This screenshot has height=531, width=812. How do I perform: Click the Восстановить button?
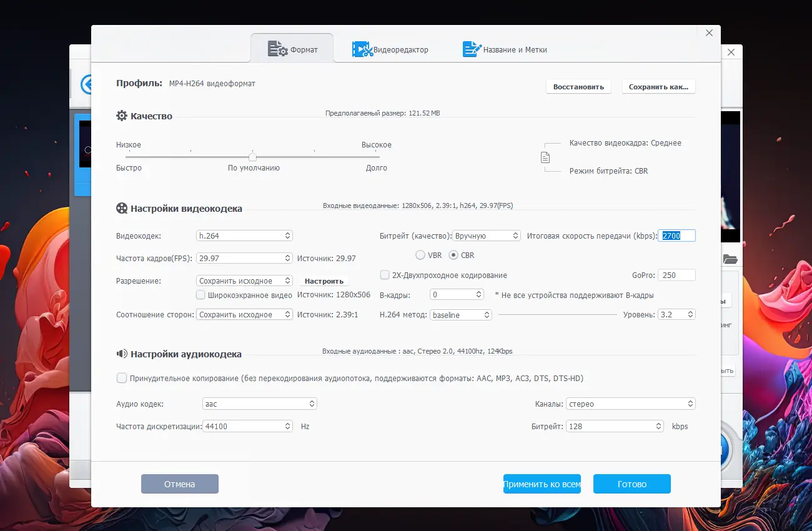tap(578, 87)
